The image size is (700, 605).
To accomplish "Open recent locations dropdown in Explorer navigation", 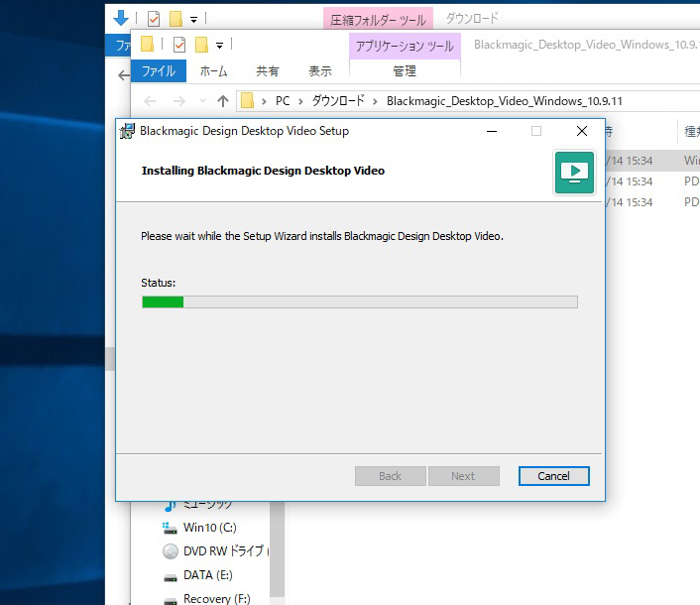I will 202,101.
